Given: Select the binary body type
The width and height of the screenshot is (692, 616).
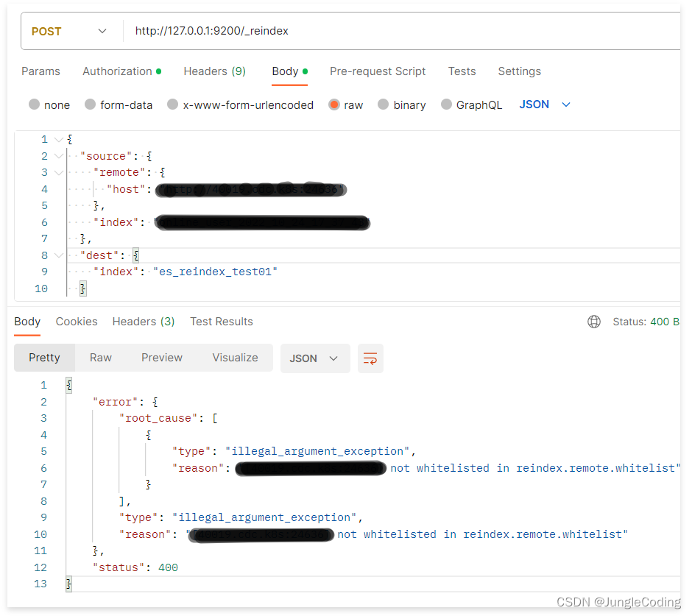Looking at the screenshot, I should pos(401,105).
